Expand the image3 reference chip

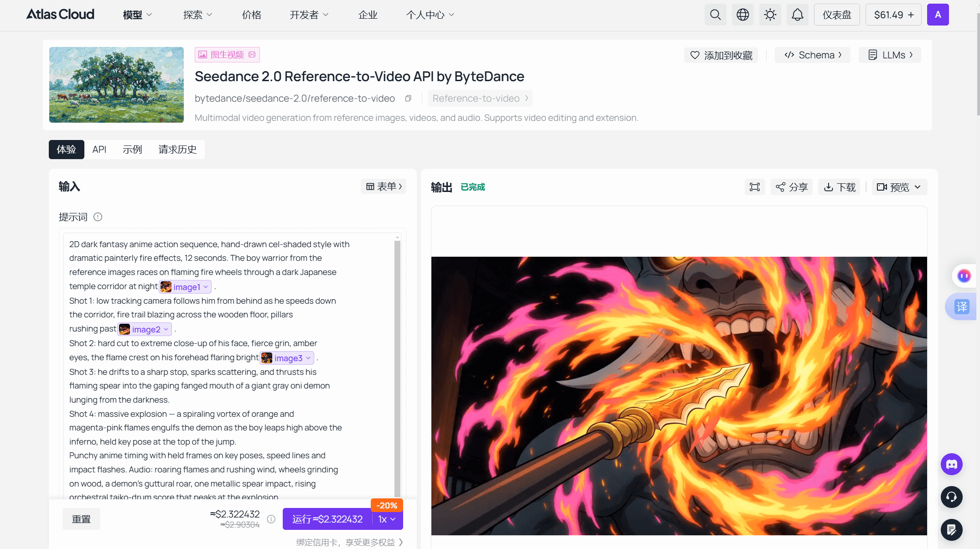pyautogui.click(x=287, y=358)
